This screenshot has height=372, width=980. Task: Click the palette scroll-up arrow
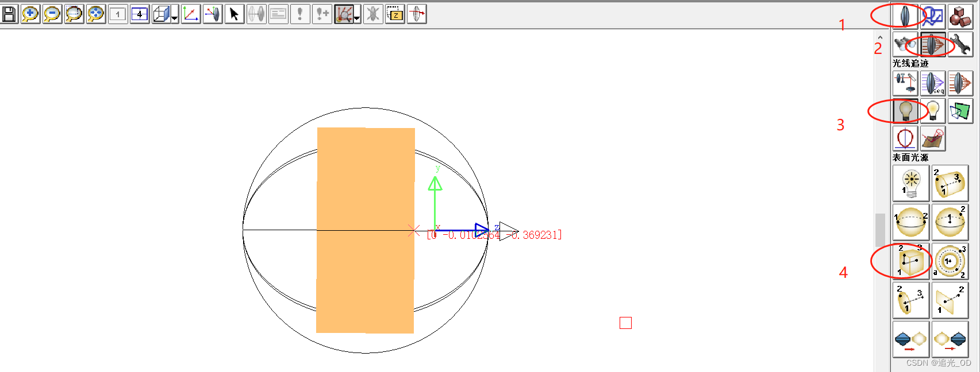point(880,37)
